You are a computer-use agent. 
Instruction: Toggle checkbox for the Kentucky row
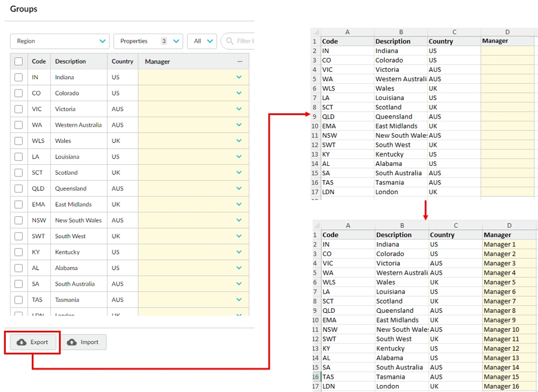pyautogui.click(x=18, y=252)
